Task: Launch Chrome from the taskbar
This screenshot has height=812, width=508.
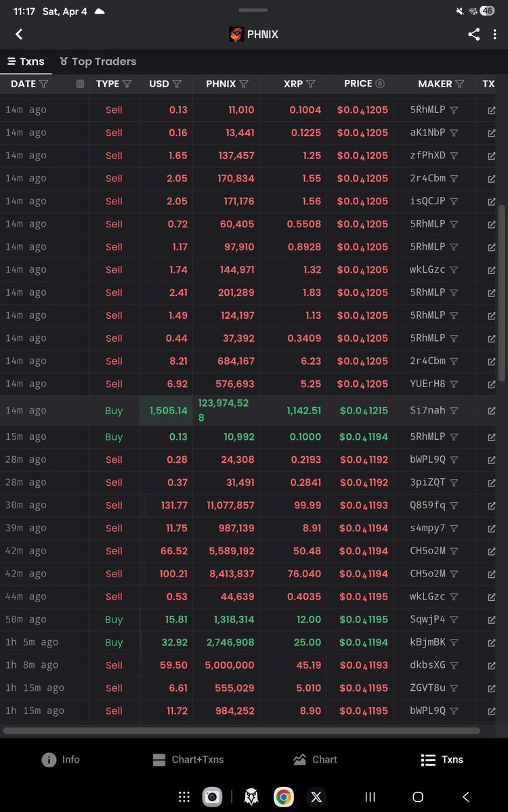Action: (x=284, y=796)
